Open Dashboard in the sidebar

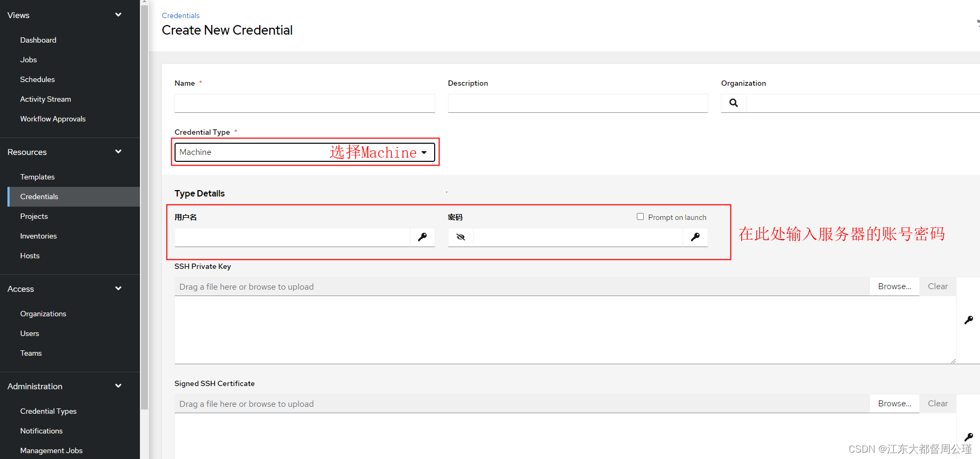point(38,40)
